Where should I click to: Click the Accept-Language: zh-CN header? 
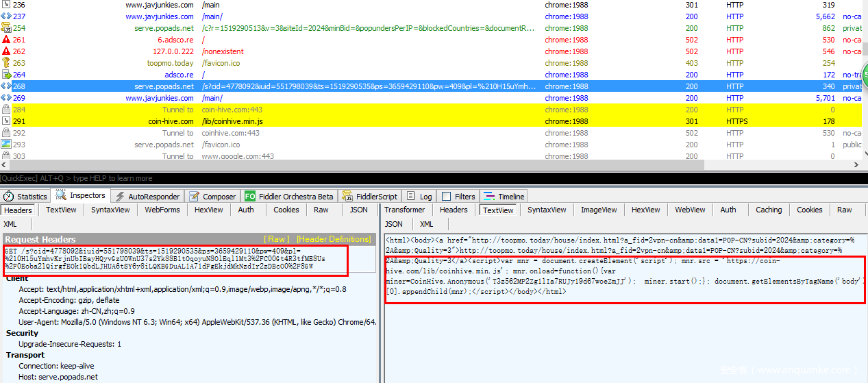(x=77, y=311)
